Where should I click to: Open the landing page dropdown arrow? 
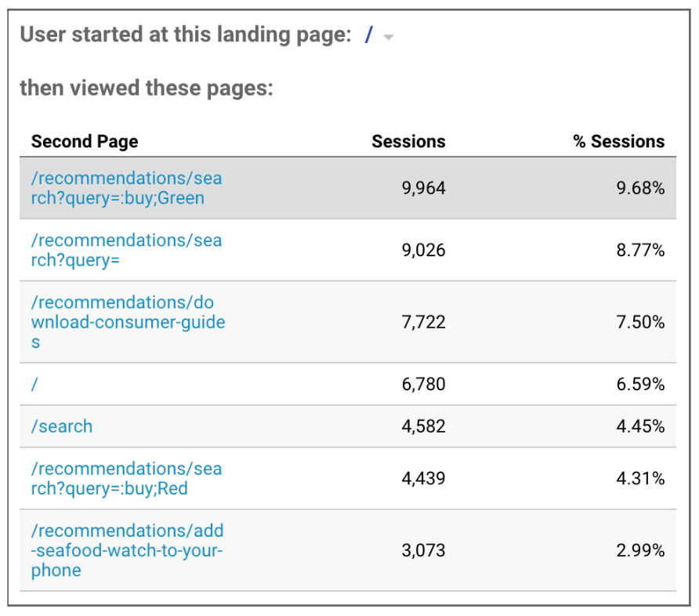point(388,38)
